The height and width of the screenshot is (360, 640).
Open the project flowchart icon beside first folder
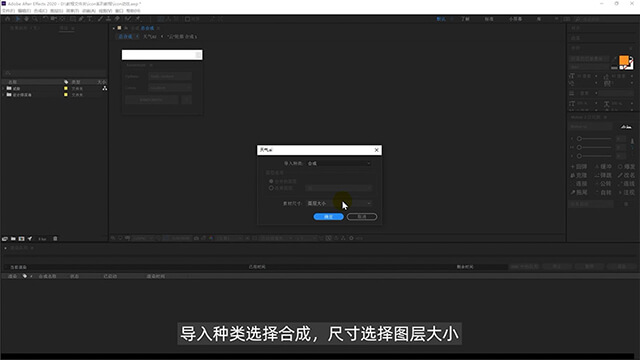tap(104, 88)
